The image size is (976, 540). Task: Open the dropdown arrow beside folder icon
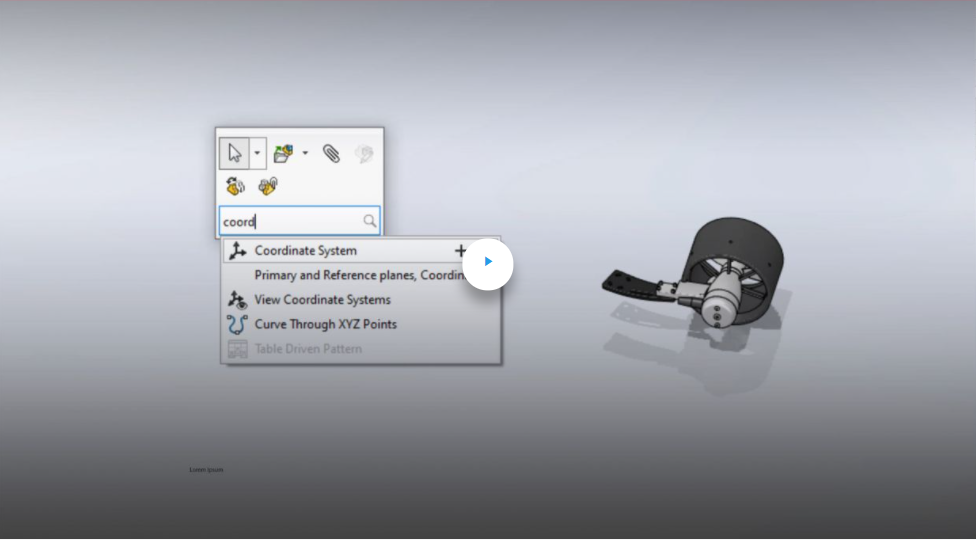305,154
